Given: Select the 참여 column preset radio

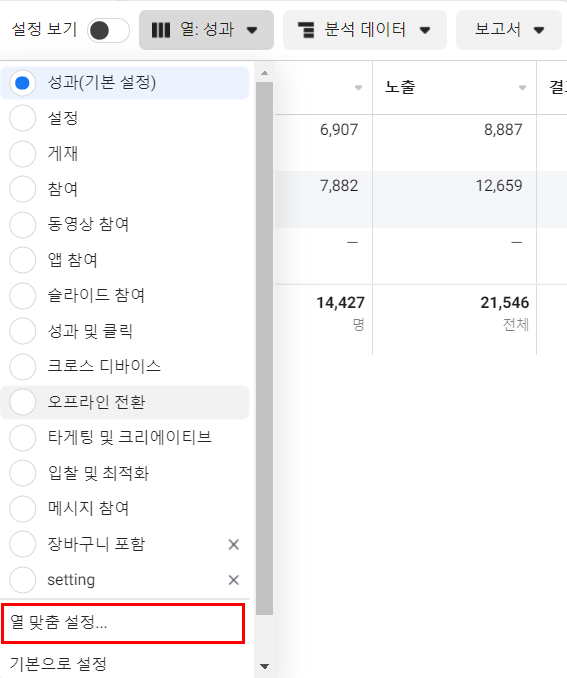Looking at the screenshot, I should tap(22, 189).
